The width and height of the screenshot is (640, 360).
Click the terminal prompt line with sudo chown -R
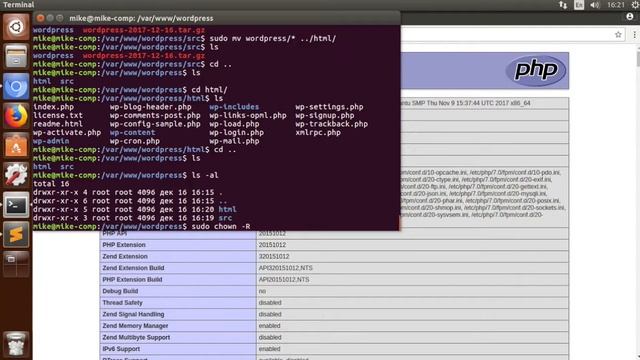click(x=142, y=226)
